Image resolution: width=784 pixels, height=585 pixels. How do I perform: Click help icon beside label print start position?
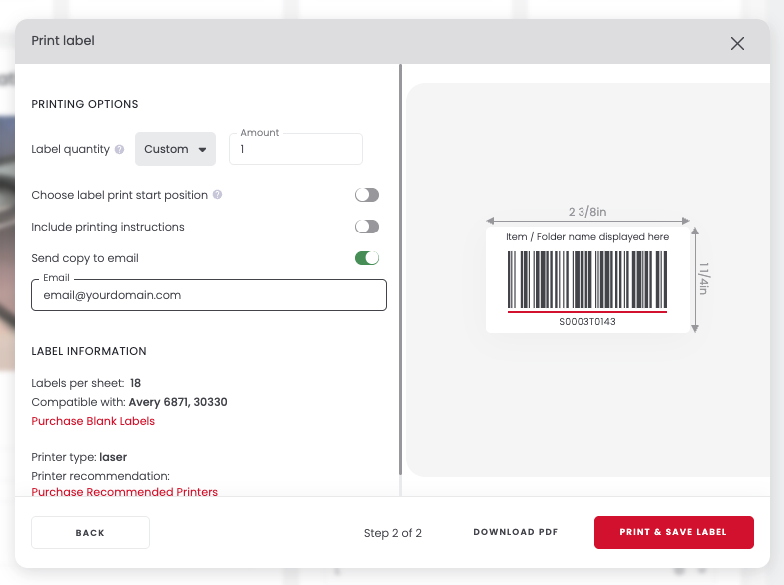(x=218, y=195)
